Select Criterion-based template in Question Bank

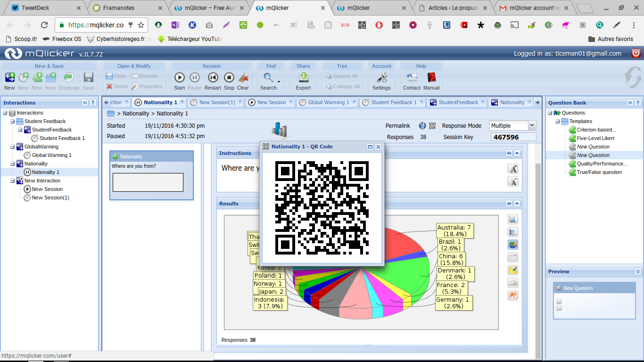[596, 130]
